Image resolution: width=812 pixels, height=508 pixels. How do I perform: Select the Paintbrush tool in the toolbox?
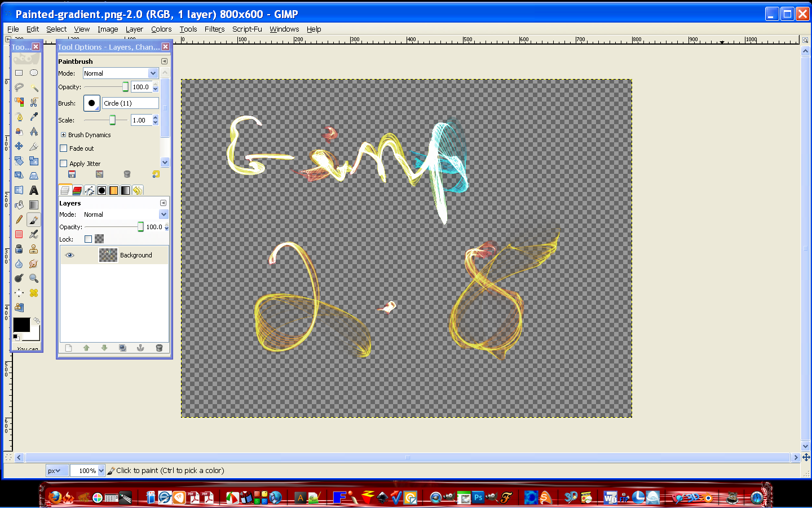34,220
